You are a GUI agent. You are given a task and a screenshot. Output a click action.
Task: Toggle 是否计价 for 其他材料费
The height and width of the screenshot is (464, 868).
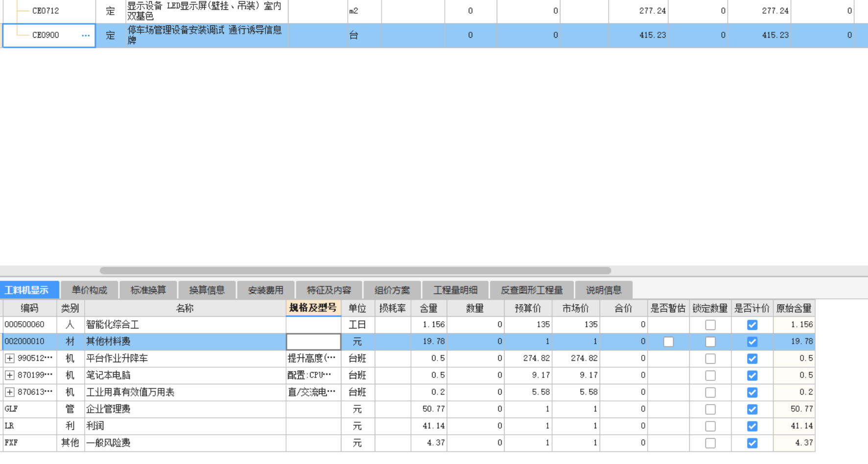[x=752, y=342]
